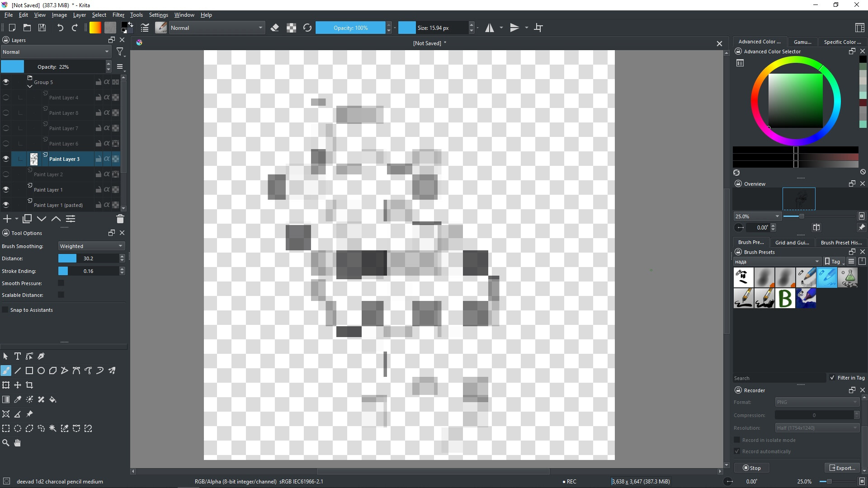Expand overview zoom 25.0% dropdown
868x488 pixels.
[x=757, y=216]
